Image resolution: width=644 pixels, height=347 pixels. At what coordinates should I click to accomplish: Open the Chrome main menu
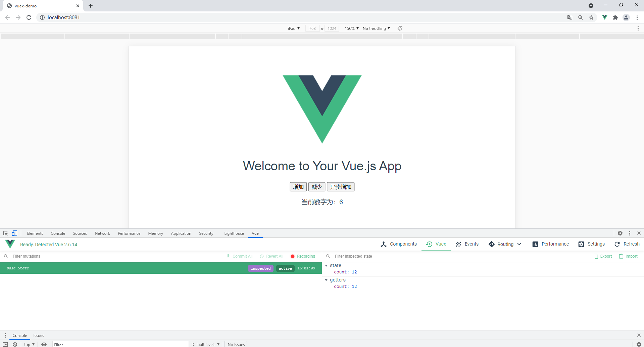(637, 17)
